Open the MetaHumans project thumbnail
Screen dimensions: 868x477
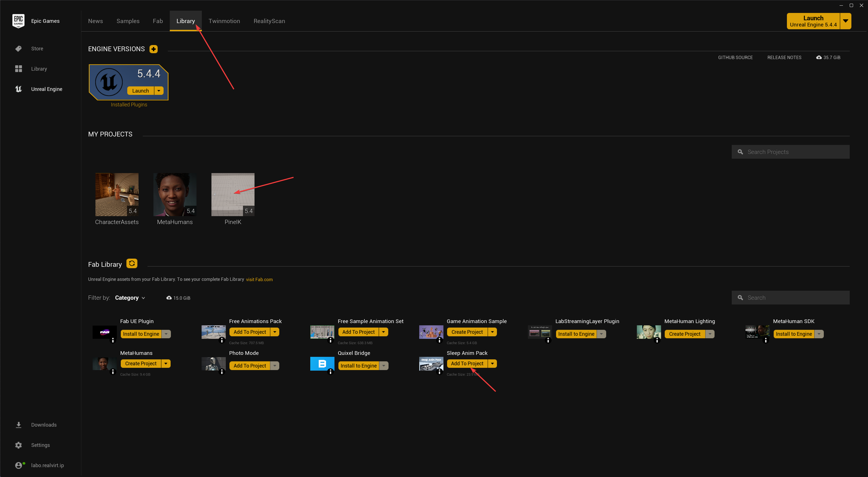175,195
